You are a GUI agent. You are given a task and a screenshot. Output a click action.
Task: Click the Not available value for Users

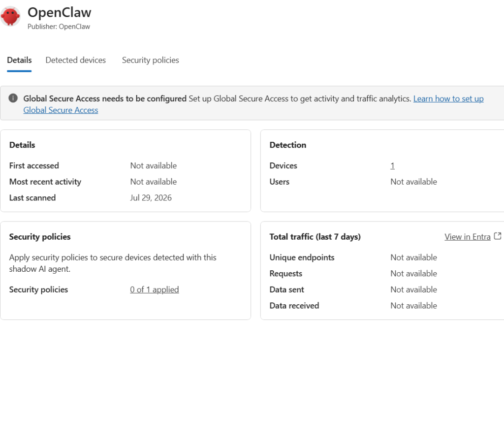pos(413,182)
